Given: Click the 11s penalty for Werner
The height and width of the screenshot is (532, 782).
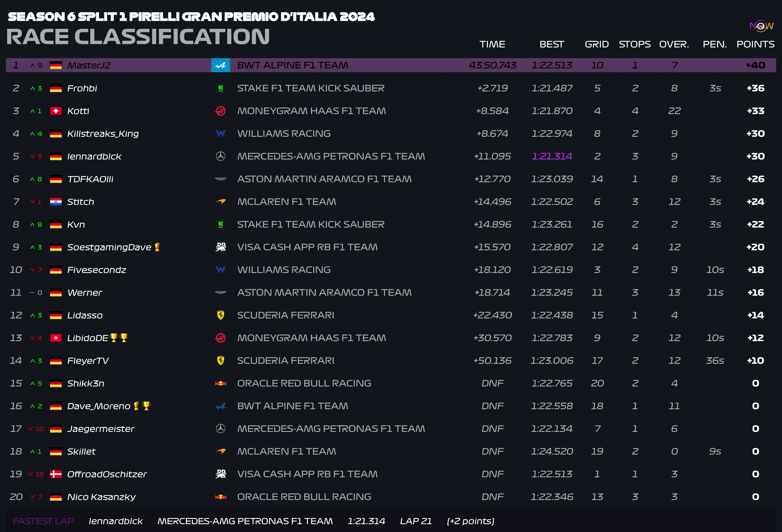Looking at the screenshot, I should click(715, 292).
